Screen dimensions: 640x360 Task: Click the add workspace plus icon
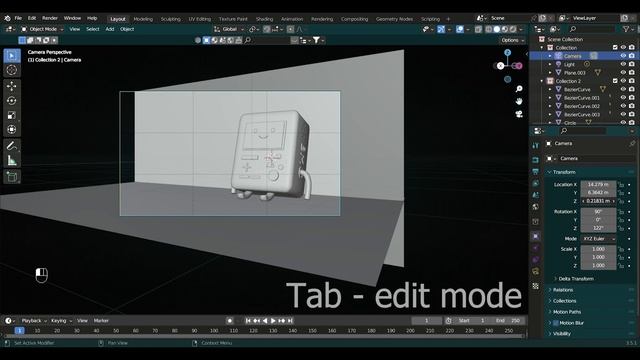(x=448, y=19)
